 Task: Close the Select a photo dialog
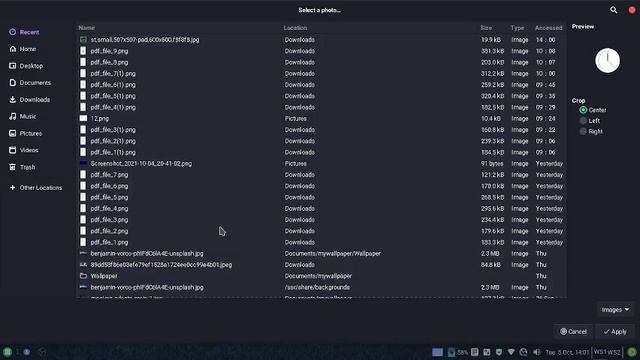click(x=632, y=10)
